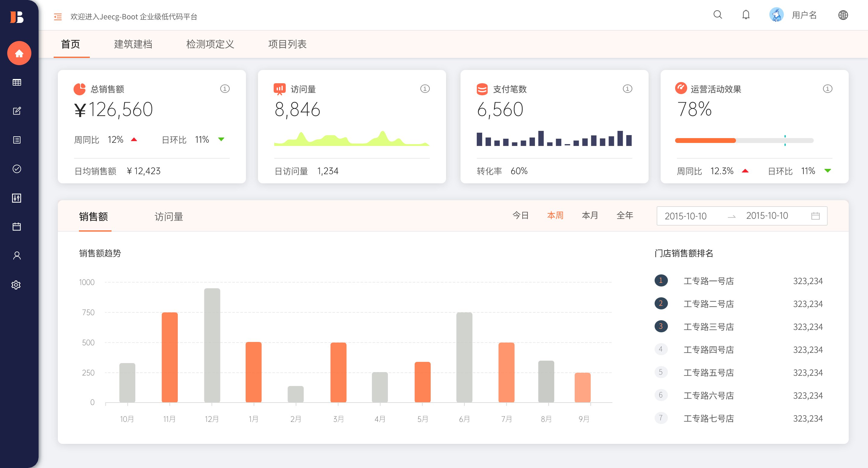Click the 用户名 label
Screen dimensions: 868x468
804,15
